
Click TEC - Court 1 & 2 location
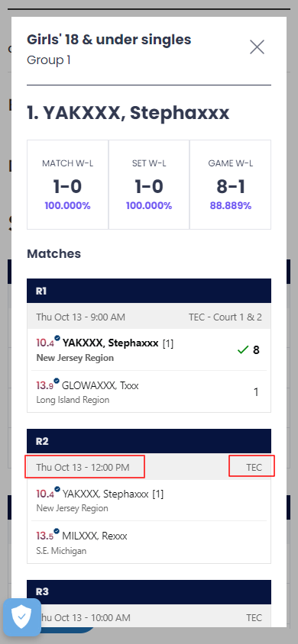pyautogui.click(x=225, y=317)
